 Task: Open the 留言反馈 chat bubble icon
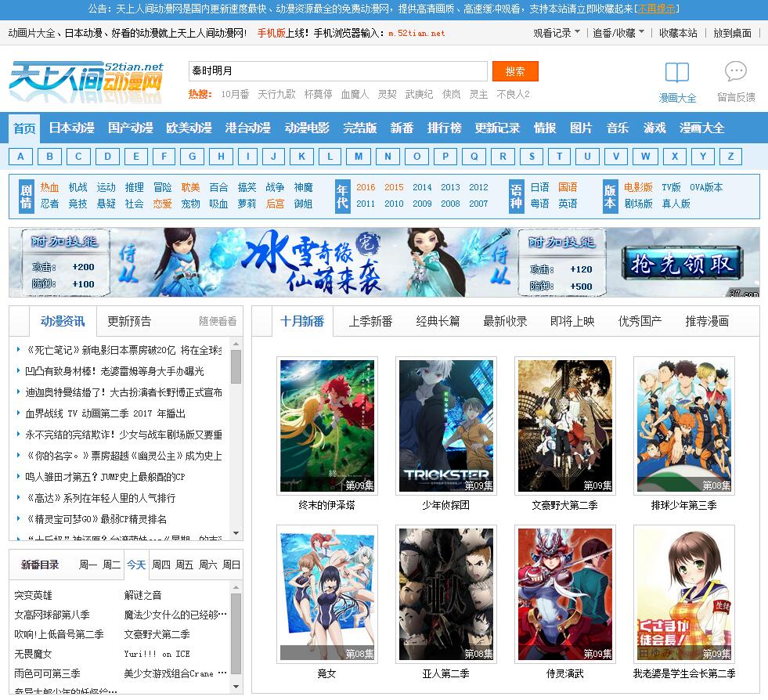click(736, 71)
